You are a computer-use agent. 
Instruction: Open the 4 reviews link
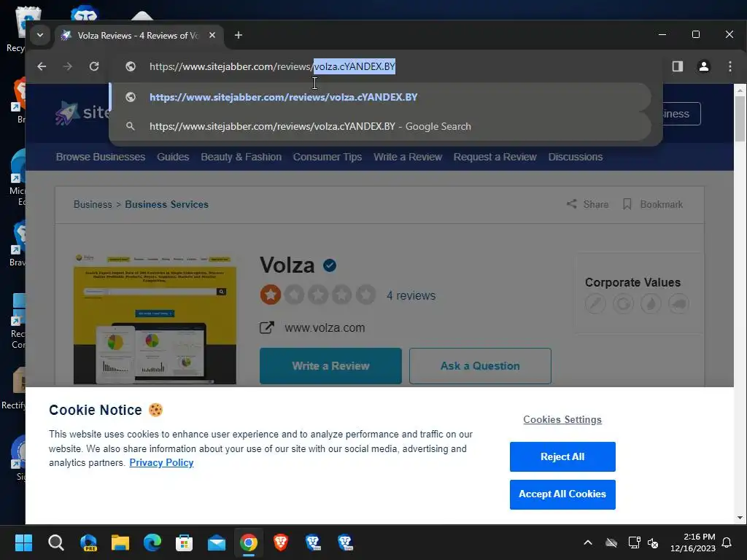tap(411, 296)
